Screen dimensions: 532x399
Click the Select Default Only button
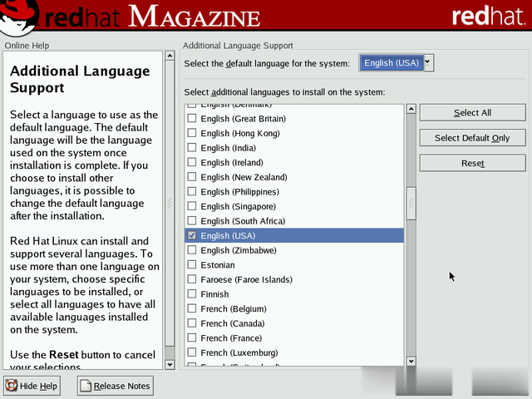tap(473, 138)
